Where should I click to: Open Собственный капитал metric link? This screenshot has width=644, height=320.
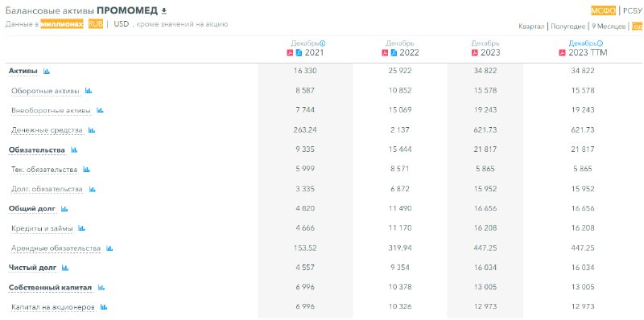point(50,288)
